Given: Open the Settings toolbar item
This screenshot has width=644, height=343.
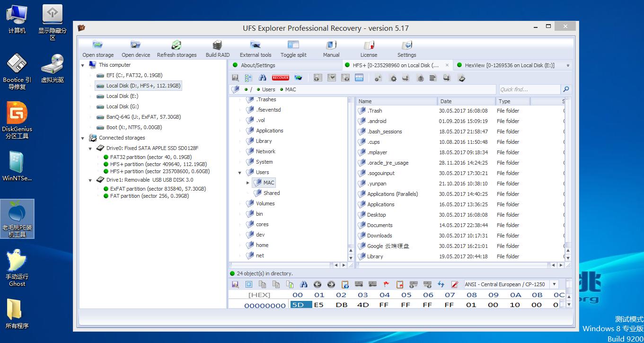Looking at the screenshot, I should [x=406, y=49].
